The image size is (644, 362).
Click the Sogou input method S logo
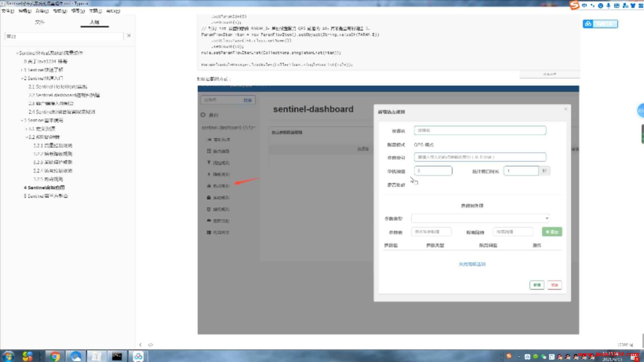tap(574, 5)
